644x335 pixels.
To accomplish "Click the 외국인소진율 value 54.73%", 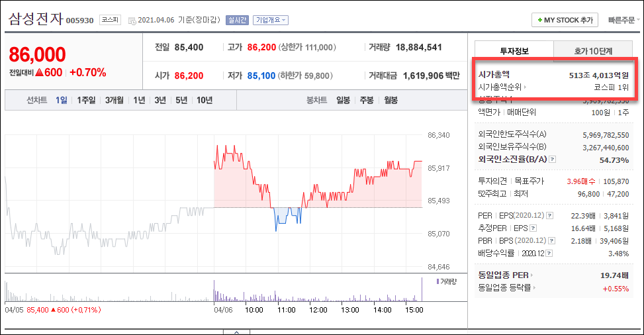I will coord(614,160).
